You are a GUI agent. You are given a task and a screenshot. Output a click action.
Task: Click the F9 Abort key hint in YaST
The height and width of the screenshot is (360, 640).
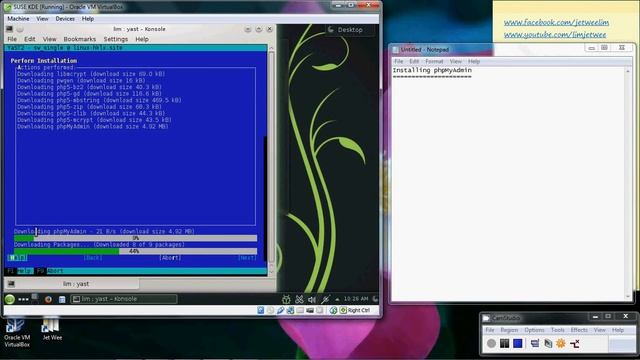pos(50,271)
